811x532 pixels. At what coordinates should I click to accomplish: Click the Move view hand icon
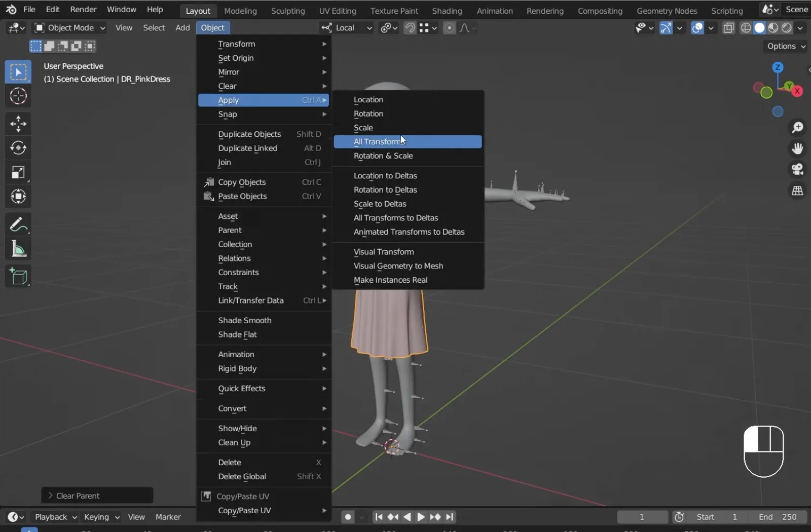[x=797, y=148]
